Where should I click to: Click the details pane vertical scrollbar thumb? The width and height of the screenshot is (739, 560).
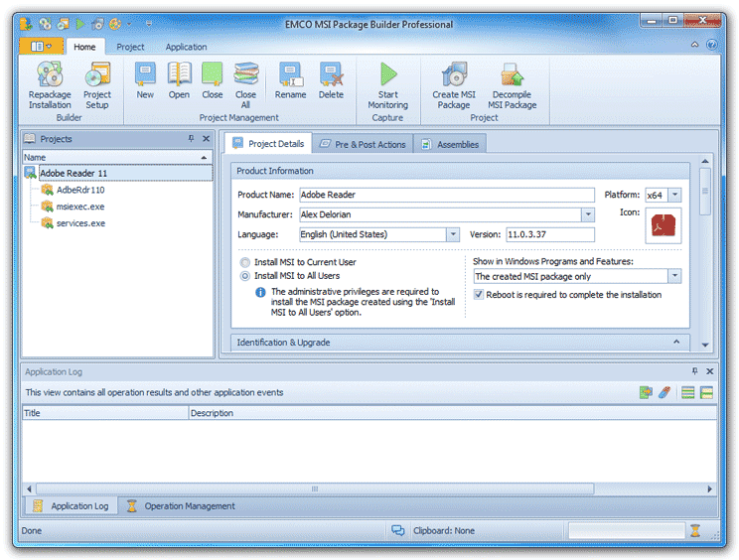(705, 192)
